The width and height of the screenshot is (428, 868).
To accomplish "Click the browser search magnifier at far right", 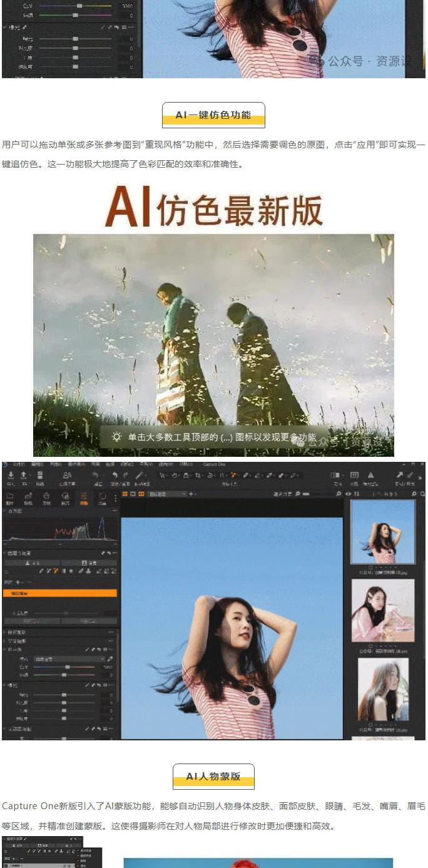I will tap(422, 494).
